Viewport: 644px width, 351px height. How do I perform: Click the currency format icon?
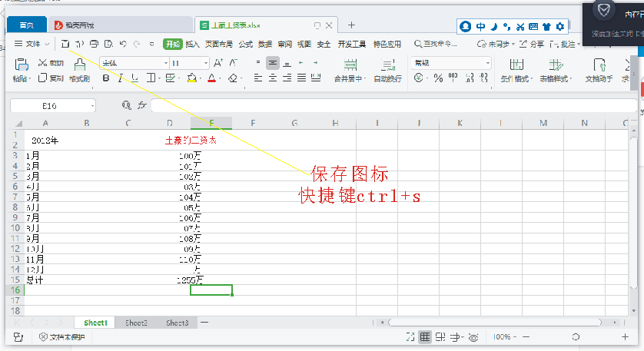pos(419,78)
